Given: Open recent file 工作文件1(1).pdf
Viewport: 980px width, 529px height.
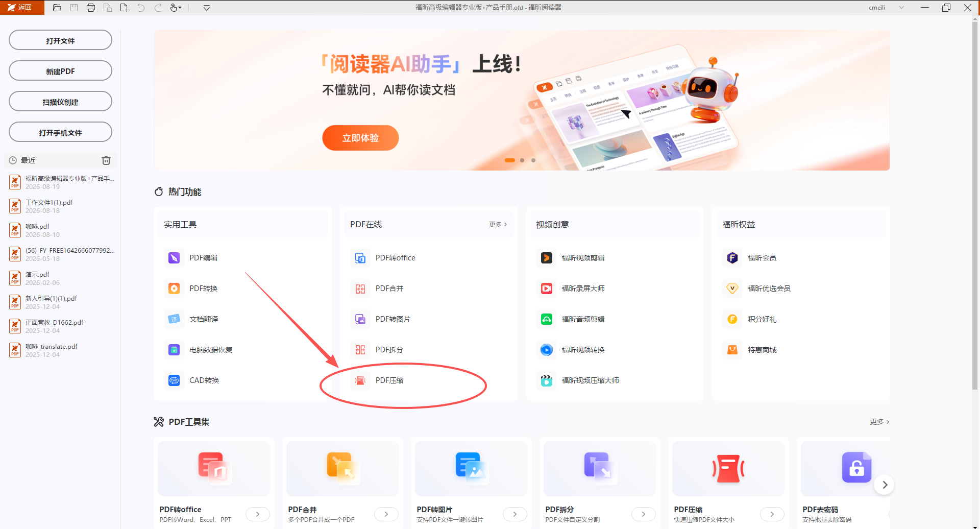Looking at the screenshot, I should tap(62, 206).
